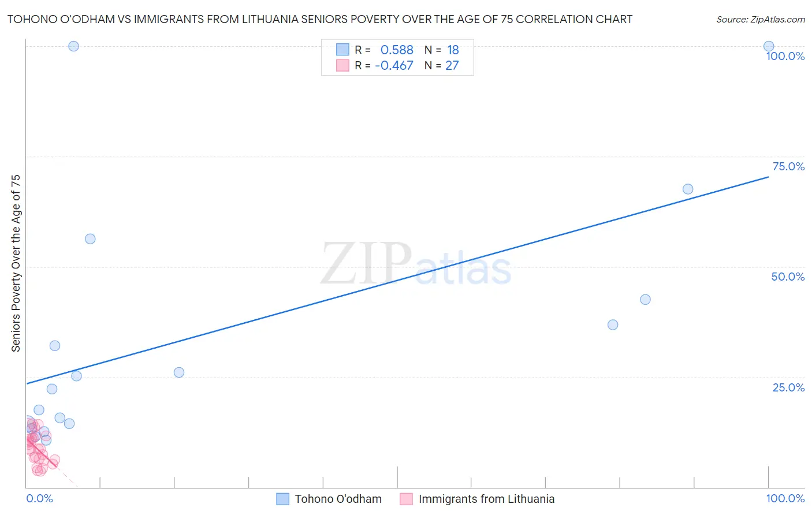The width and height of the screenshot is (812, 515).
Task: Select the Tohono O'odham legend label
Action: pos(338,499)
